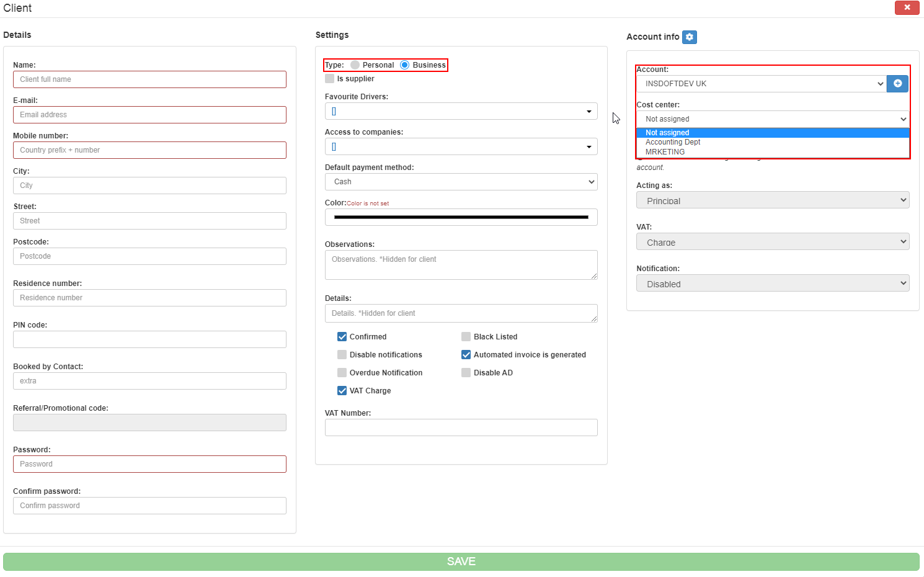The image size is (924, 577).
Task: Focus the Postcode input field
Action: click(149, 256)
